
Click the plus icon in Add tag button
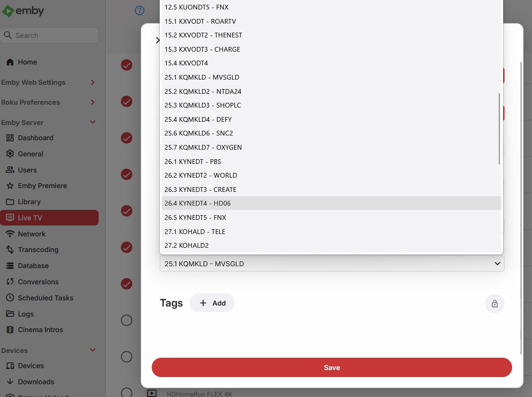pos(203,303)
